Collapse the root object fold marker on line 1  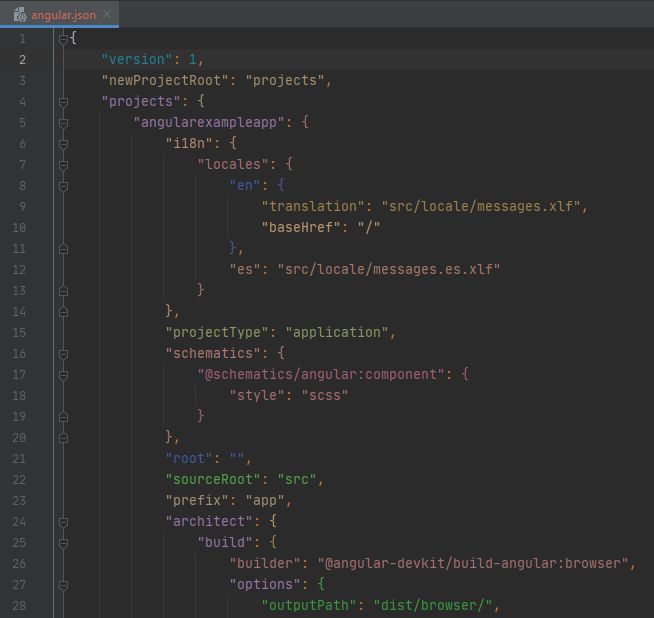coord(63,39)
